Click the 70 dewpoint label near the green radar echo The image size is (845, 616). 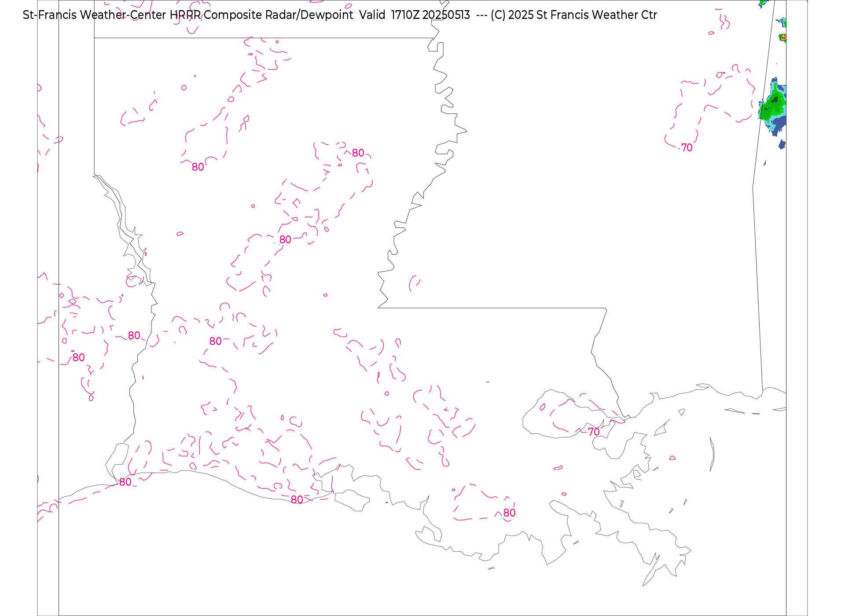687,147
